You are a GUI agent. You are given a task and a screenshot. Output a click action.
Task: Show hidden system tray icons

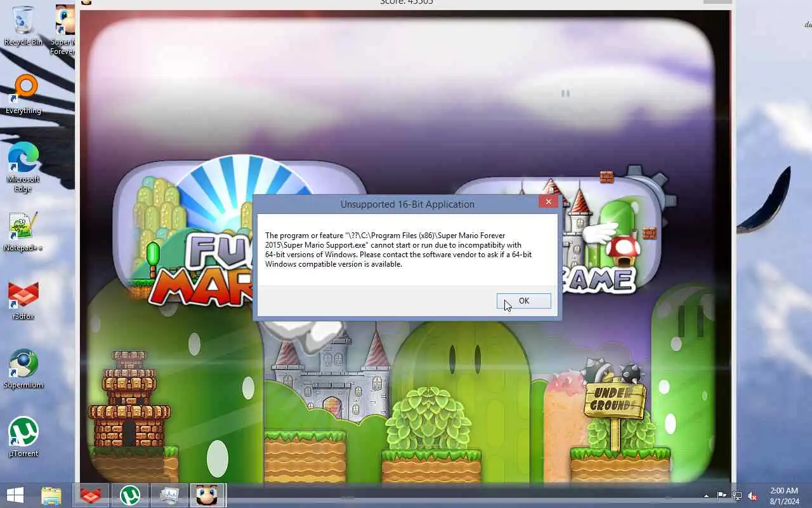(x=706, y=496)
